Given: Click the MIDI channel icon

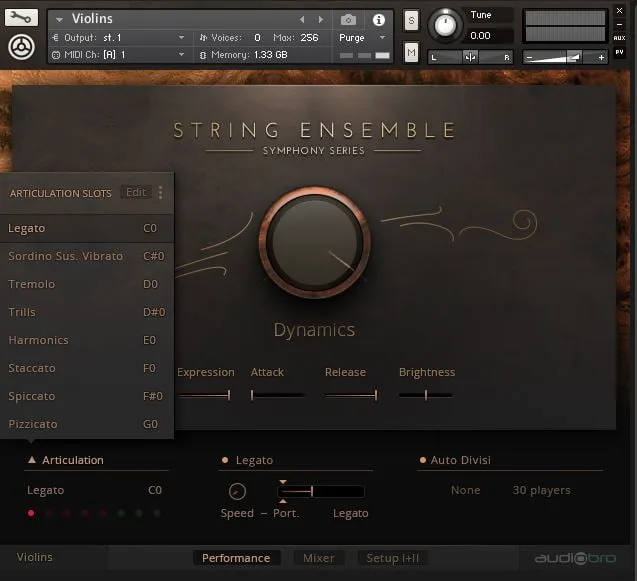Looking at the screenshot, I should [x=56, y=55].
